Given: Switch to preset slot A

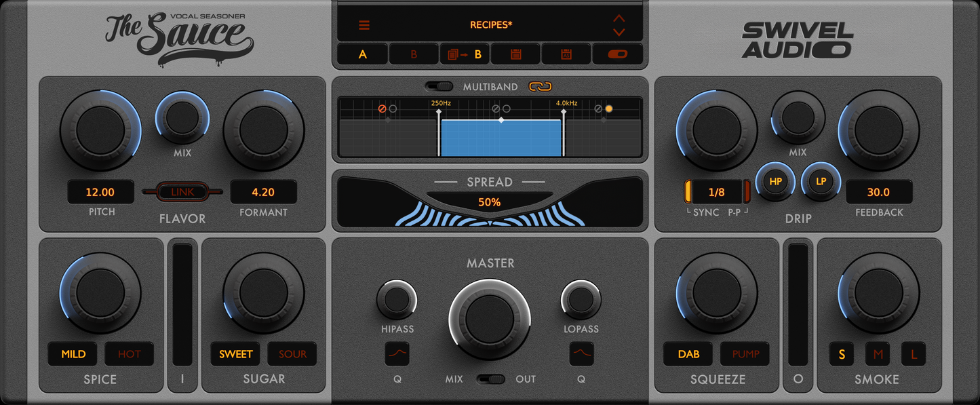Looking at the screenshot, I should coord(362,54).
